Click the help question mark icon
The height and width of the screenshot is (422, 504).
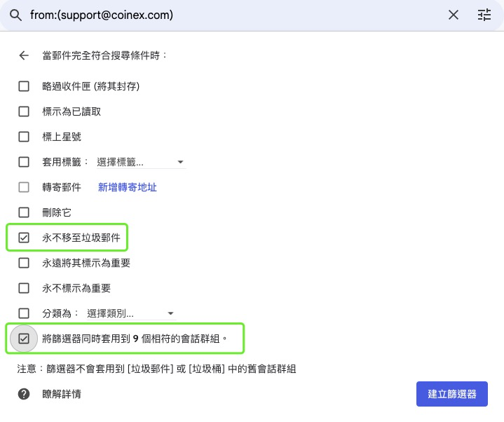(x=24, y=394)
